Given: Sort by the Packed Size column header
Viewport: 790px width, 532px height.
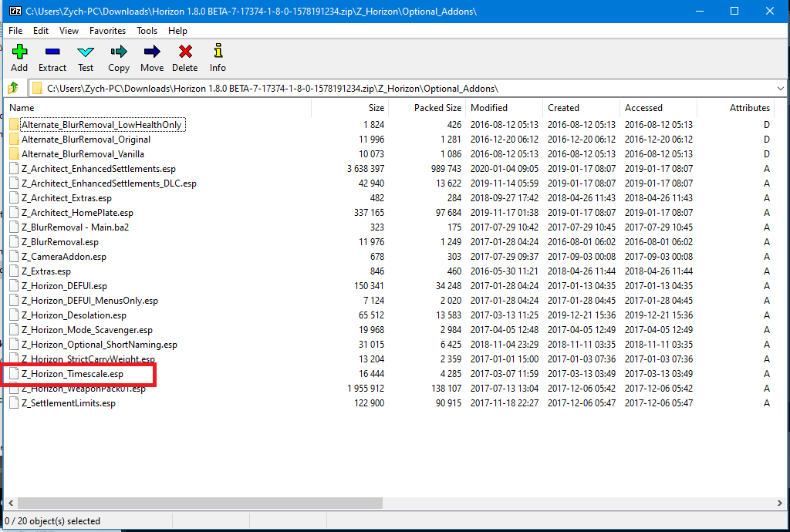Looking at the screenshot, I should click(x=437, y=108).
